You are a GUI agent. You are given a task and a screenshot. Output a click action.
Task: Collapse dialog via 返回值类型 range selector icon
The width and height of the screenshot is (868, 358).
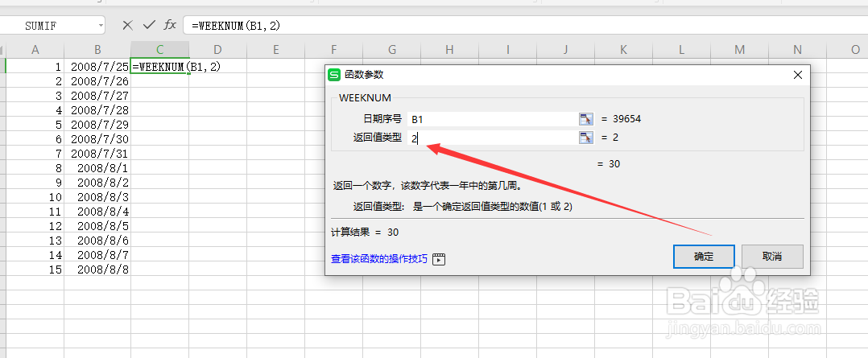pyautogui.click(x=585, y=138)
